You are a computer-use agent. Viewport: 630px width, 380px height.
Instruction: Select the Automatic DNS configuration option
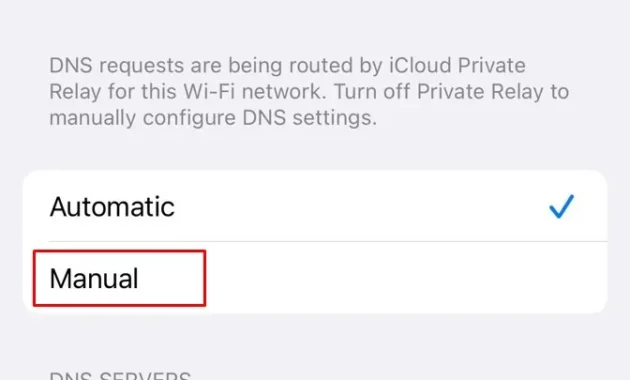[315, 206]
